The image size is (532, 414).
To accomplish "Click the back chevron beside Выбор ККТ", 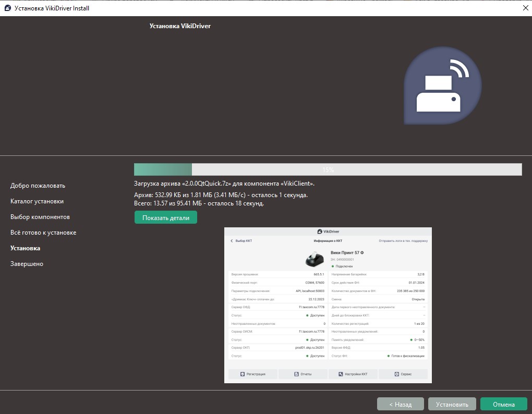I will coord(232,241).
